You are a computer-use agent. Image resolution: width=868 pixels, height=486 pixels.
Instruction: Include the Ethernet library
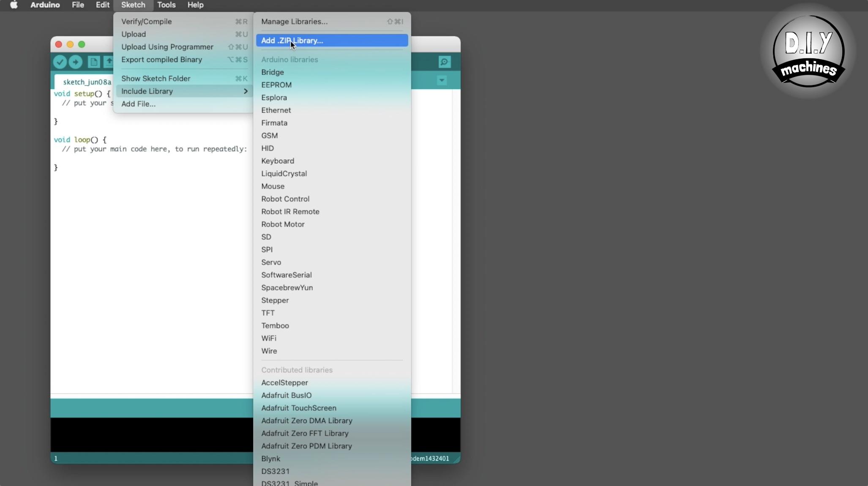[332, 110]
